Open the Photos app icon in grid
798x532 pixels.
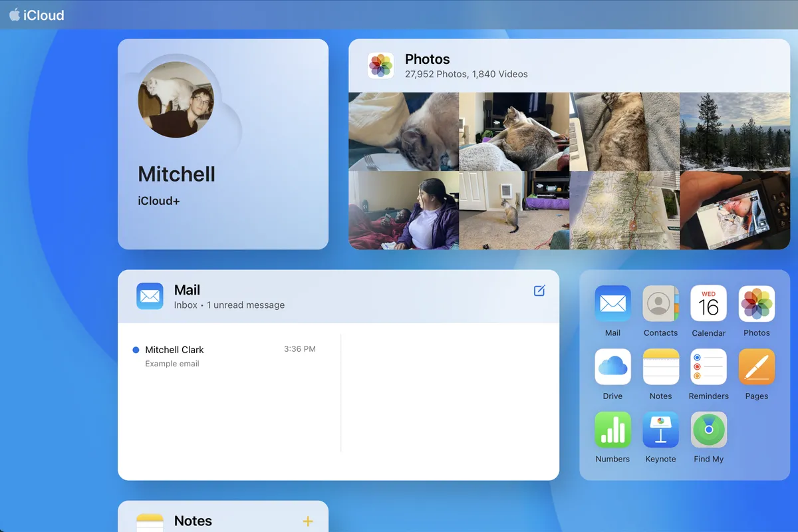click(756, 304)
